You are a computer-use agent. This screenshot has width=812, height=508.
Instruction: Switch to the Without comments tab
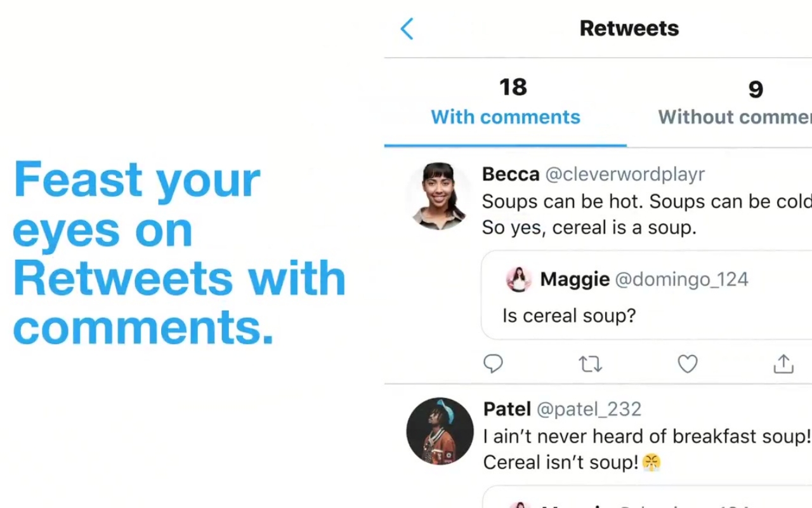(x=734, y=117)
